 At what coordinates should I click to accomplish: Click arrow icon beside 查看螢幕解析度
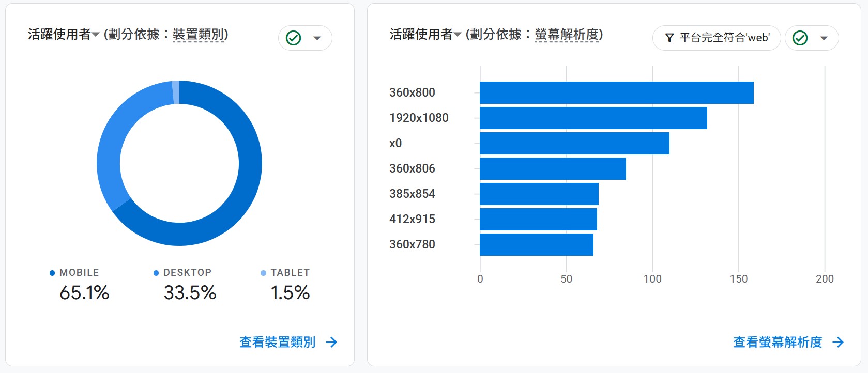tap(838, 342)
